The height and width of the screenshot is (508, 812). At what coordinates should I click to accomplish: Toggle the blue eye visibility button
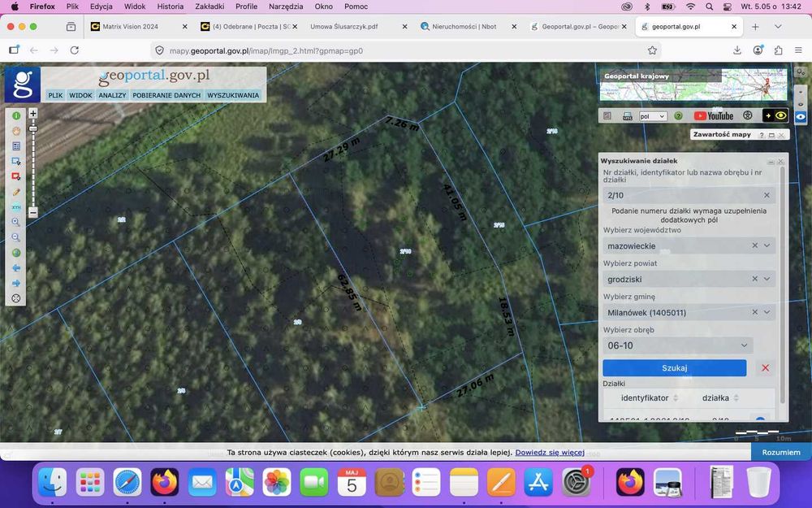point(801,116)
